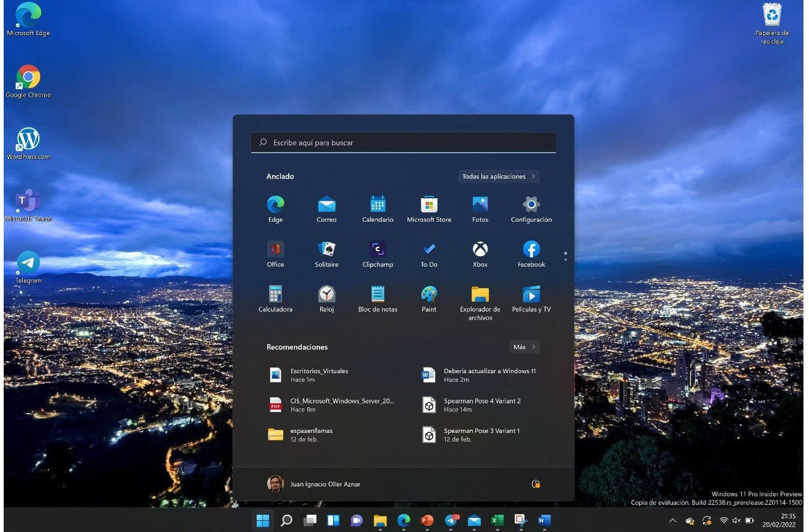Launch the Office app
This screenshot has height=532, width=809.
(x=275, y=254)
